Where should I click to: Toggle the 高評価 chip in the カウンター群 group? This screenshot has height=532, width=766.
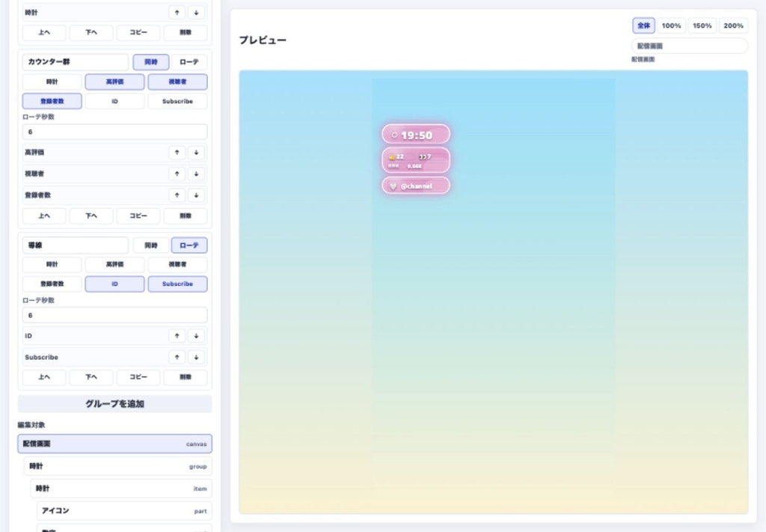coord(114,82)
